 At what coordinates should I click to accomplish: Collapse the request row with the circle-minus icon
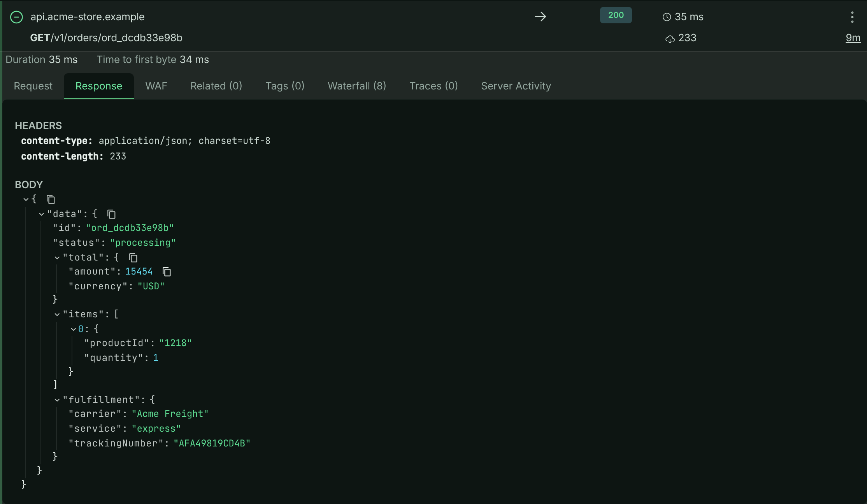16,17
